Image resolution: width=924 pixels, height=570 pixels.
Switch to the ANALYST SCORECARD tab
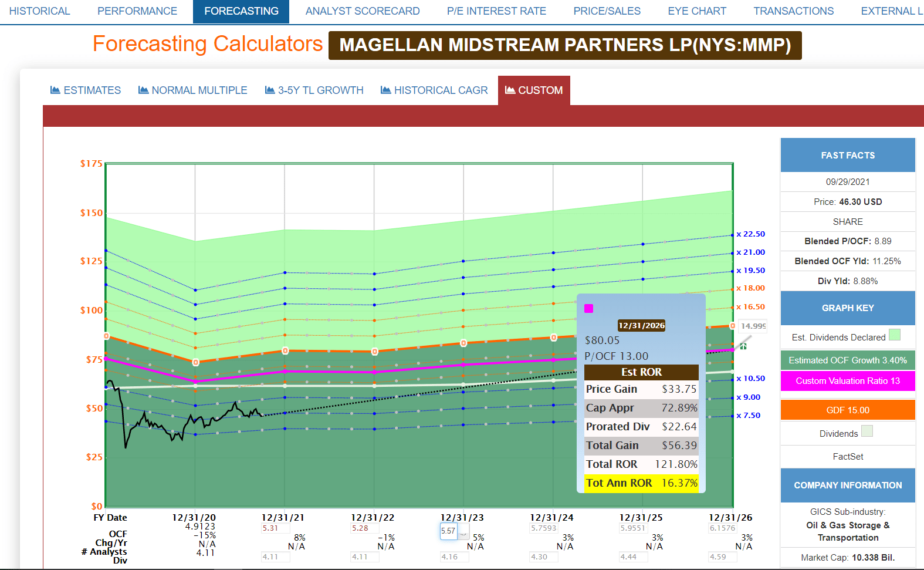point(363,11)
